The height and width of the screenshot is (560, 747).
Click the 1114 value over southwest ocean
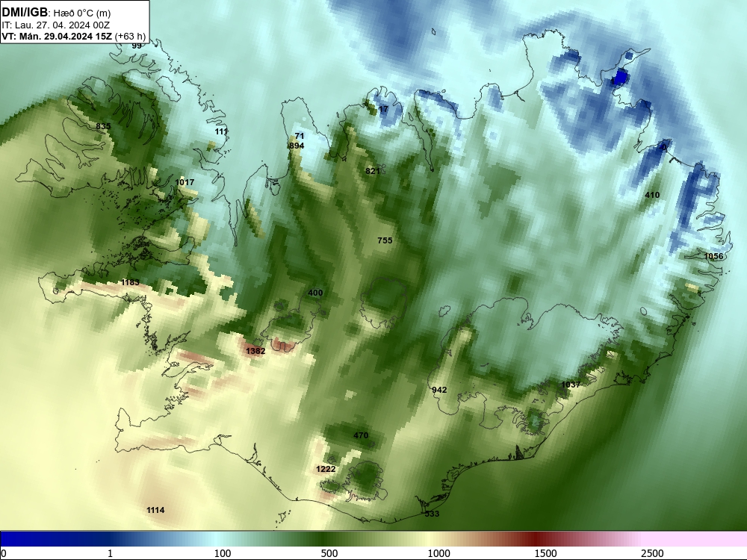pyautogui.click(x=155, y=510)
